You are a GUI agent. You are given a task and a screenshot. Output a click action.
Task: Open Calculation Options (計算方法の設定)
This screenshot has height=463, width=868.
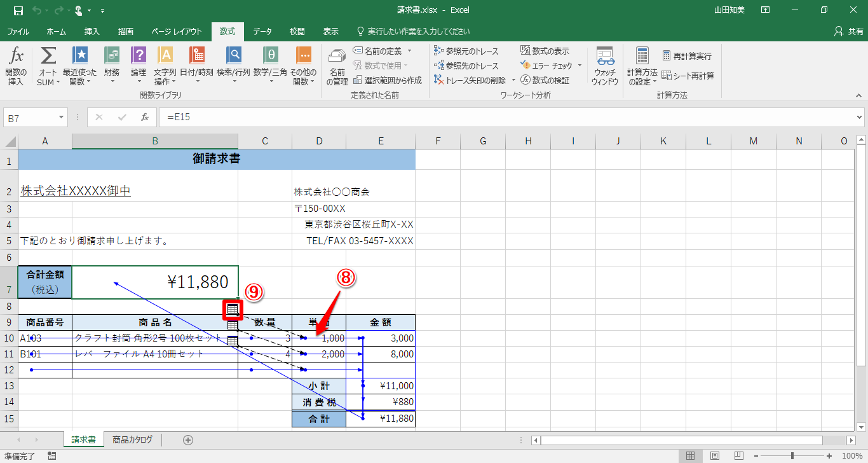pyautogui.click(x=642, y=66)
